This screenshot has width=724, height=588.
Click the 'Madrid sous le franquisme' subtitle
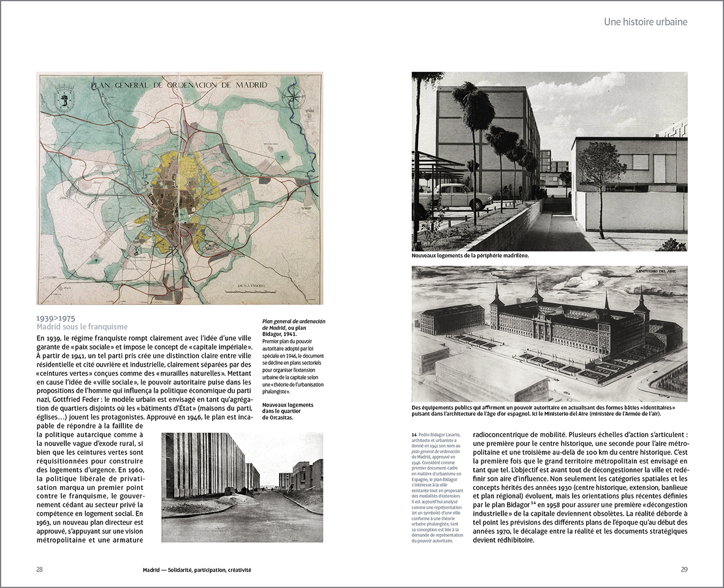tap(82, 327)
